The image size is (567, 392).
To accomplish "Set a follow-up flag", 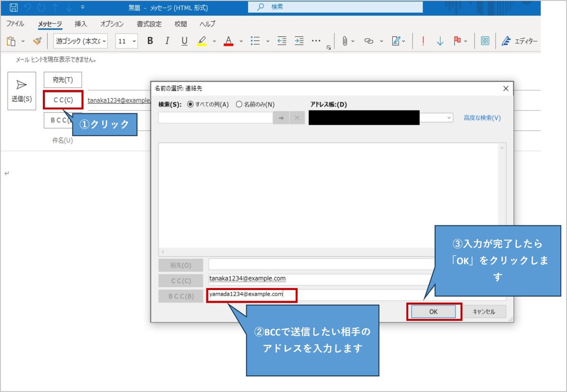I will coord(456,41).
